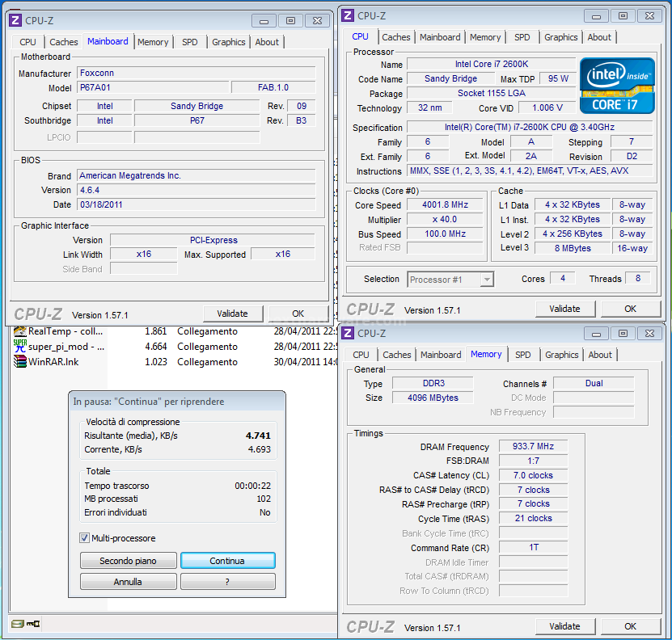
Task: Click the Core Speed value 4001.8 MHz
Action: coord(446,204)
